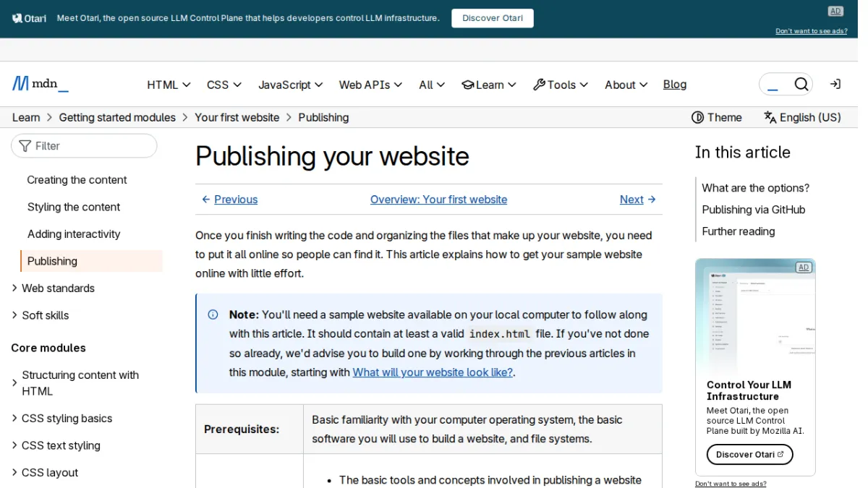Viewport: 868px width, 488px height.
Task: Toggle the Theme switcher
Action: point(717,117)
